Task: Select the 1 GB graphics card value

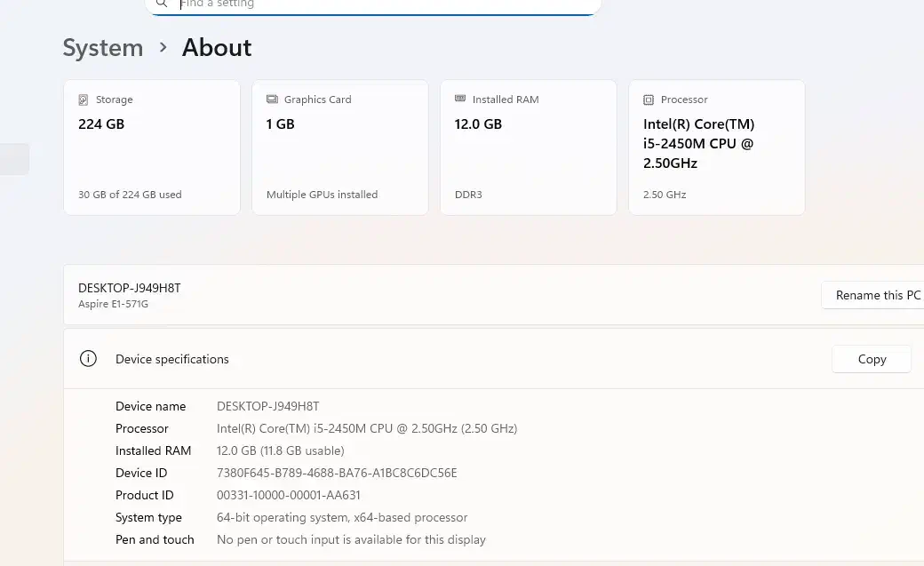Action: 280,124
